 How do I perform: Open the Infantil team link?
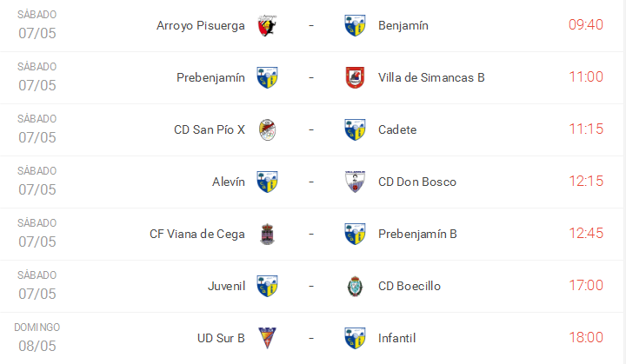pyautogui.click(x=398, y=338)
